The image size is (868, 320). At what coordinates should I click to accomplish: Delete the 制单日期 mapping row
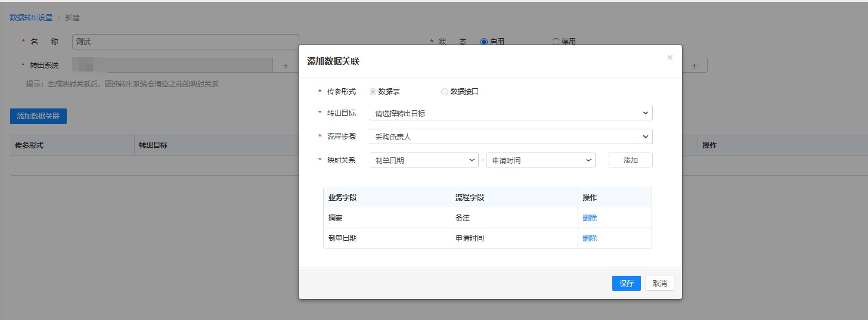(x=590, y=238)
